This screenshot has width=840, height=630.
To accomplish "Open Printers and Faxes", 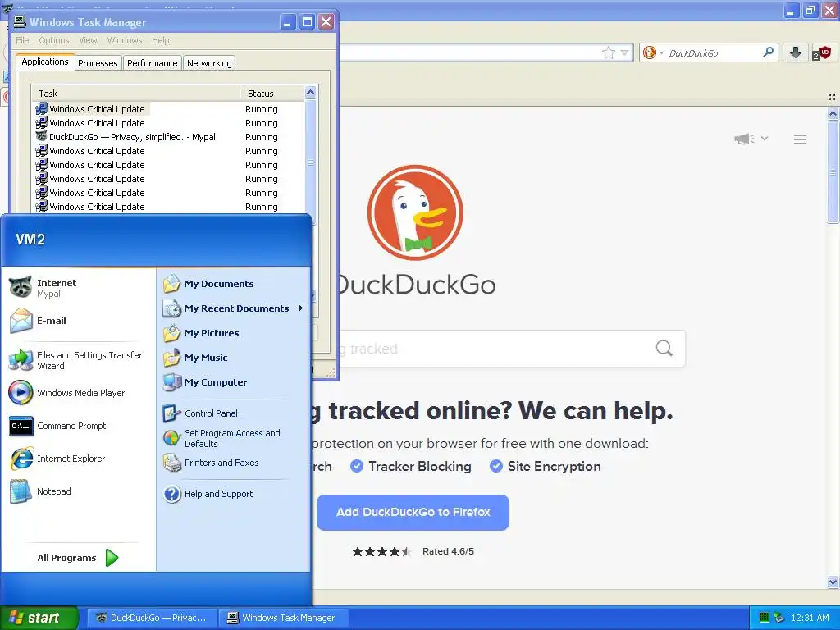I will coord(211,463).
